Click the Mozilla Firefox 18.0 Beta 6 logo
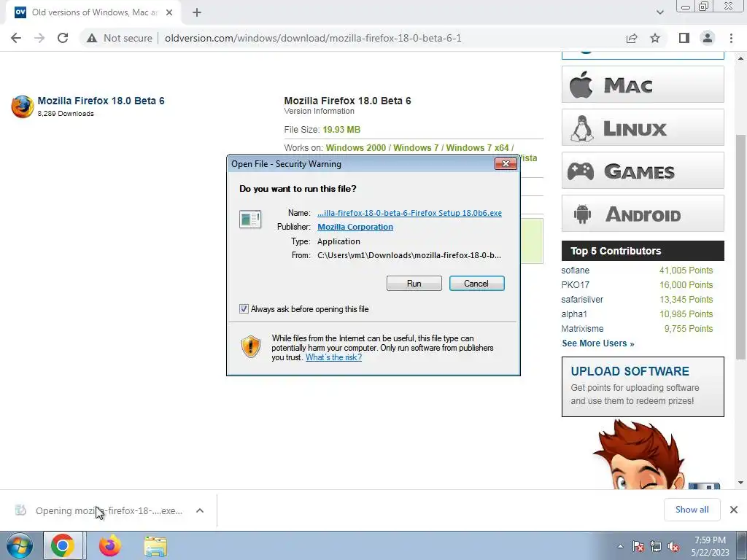 coord(23,106)
